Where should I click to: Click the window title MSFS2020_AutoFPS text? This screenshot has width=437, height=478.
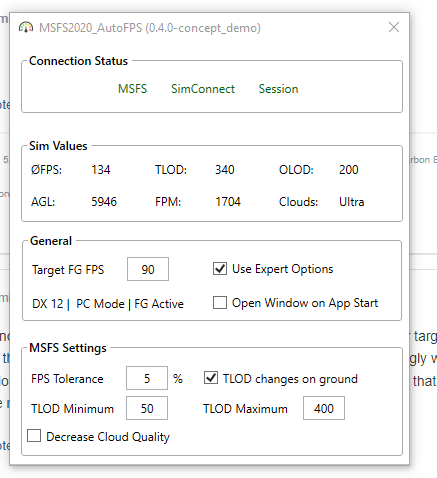tap(150, 28)
